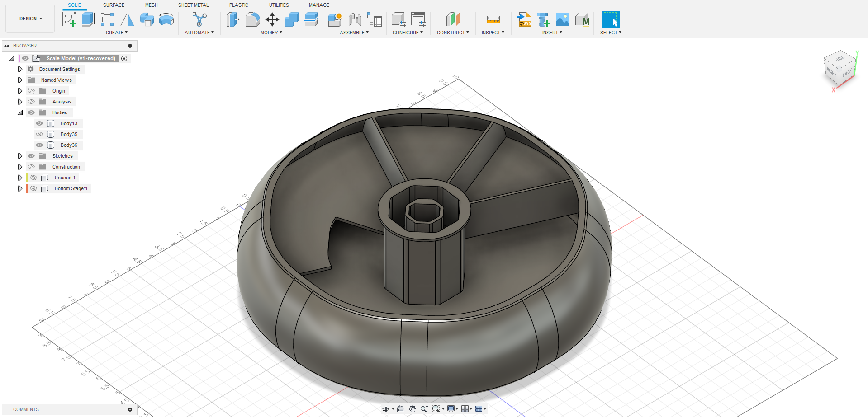This screenshot has height=417, width=868.
Task: Expand the Bottom Stage:1 component
Action: pyautogui.click(x=20, y=188)
